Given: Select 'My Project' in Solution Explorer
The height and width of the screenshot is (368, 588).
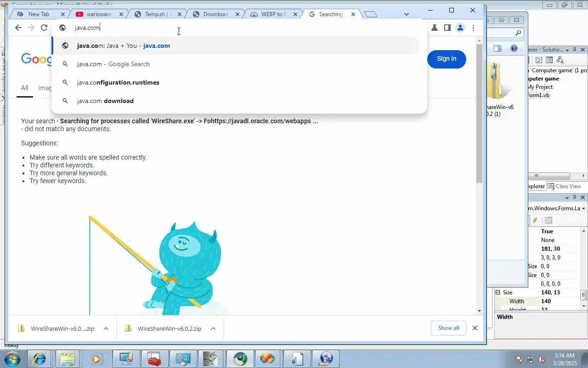Looking at the screenshot, I should (540, 87).
